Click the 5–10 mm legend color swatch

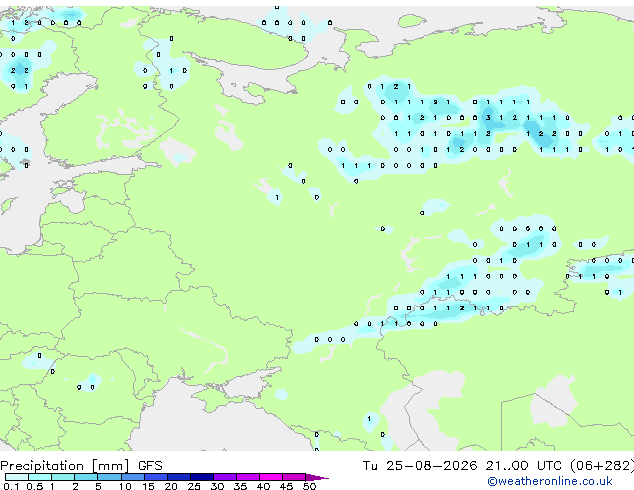[109, 477]
